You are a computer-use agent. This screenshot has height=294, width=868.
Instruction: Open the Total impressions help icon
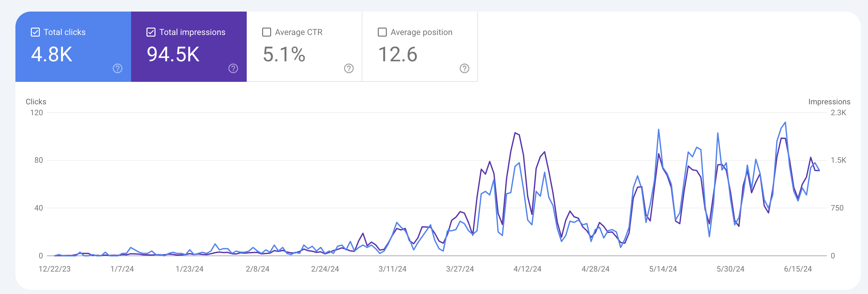[x=233, y=68]
